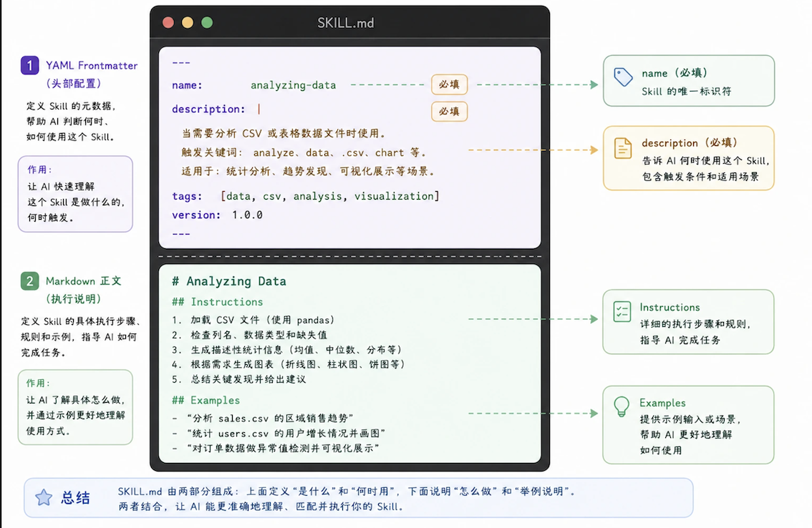812x528 pixels.
Task: Click step 1 '加载 CSV 文件（使用 pandas）'
Action: 253,320
